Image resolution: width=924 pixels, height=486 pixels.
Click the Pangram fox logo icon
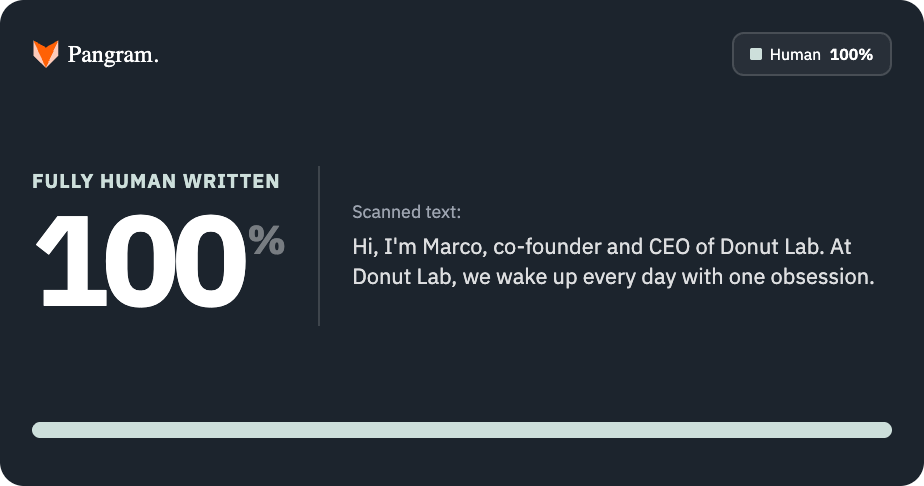click(x=46, y=54)
